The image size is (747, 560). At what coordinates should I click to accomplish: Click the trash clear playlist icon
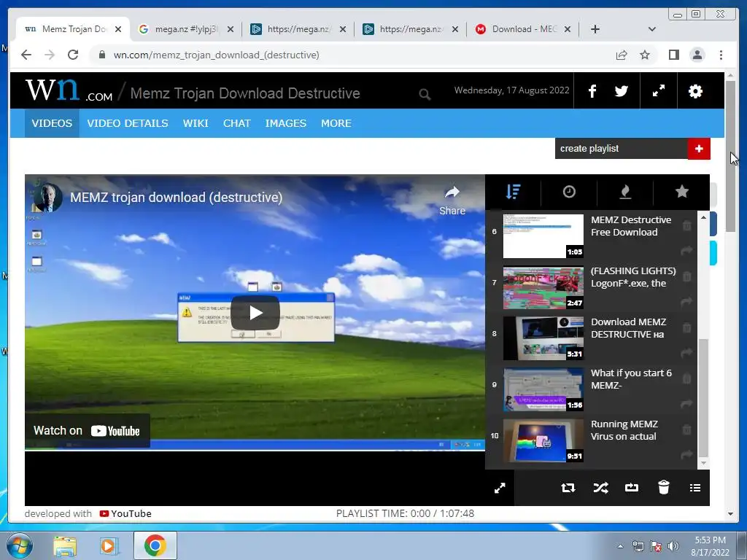point(663,487)
